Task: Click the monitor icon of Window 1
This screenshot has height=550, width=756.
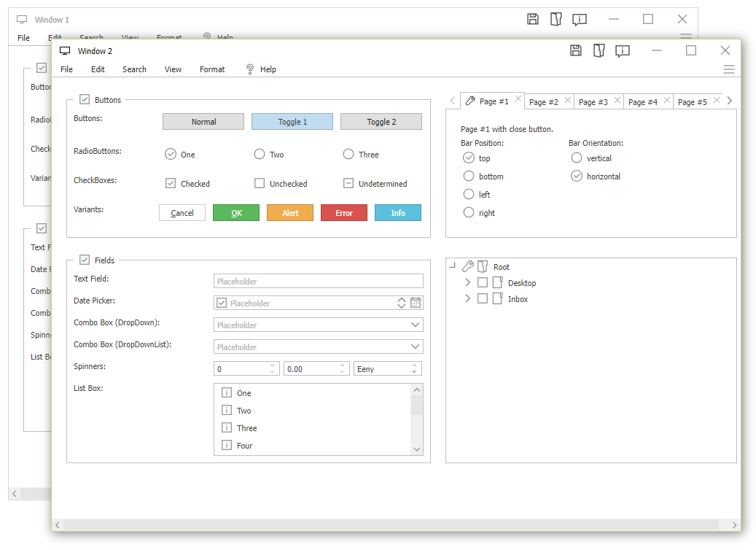Action: pos(22,19)
